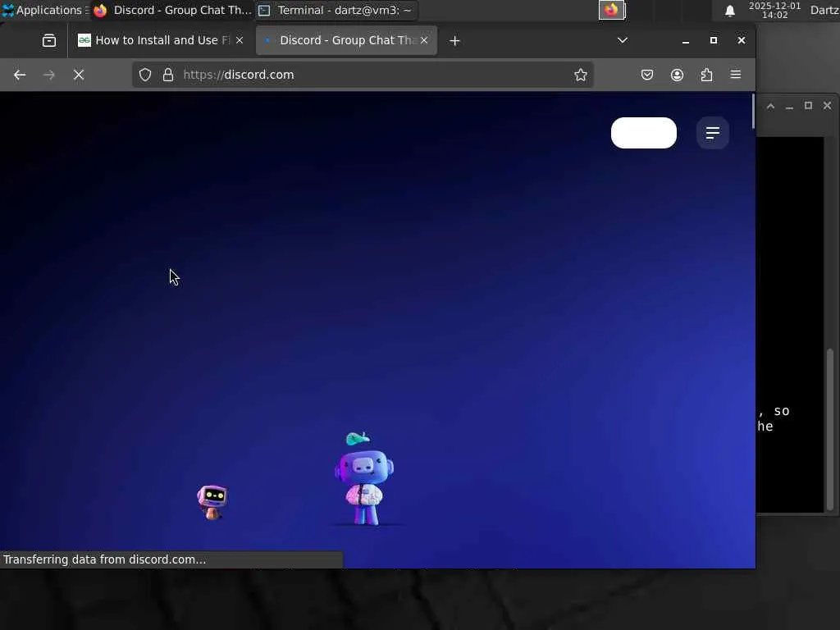
Task: Open the Dartz user menu
Action: click(x=824, y=10)
